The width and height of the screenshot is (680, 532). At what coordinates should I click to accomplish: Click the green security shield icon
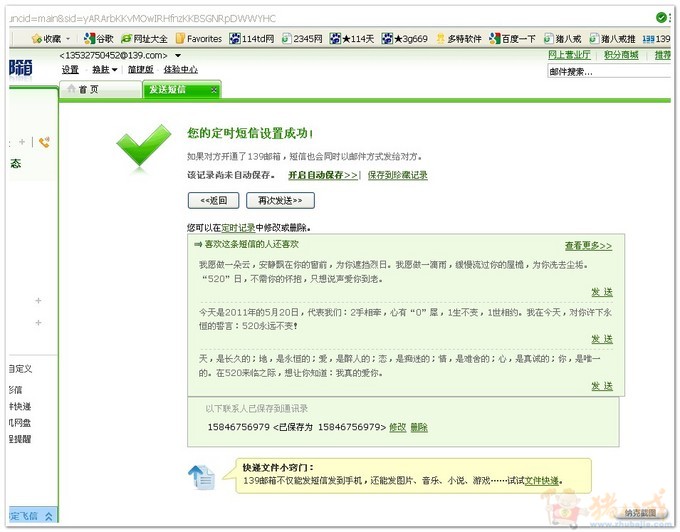click(661, 17)
